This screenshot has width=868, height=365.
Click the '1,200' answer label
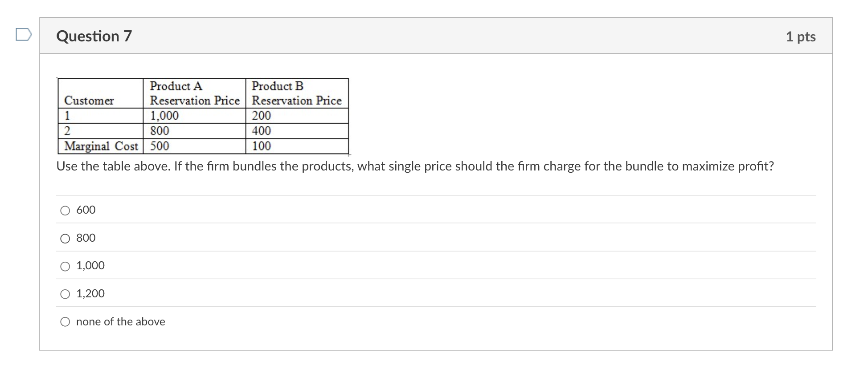(90, 293)
